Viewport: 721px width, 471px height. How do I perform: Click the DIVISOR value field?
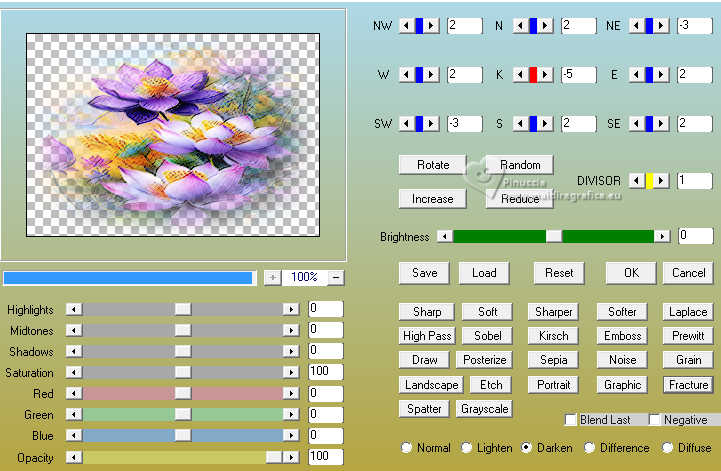[x=695, y=180]
